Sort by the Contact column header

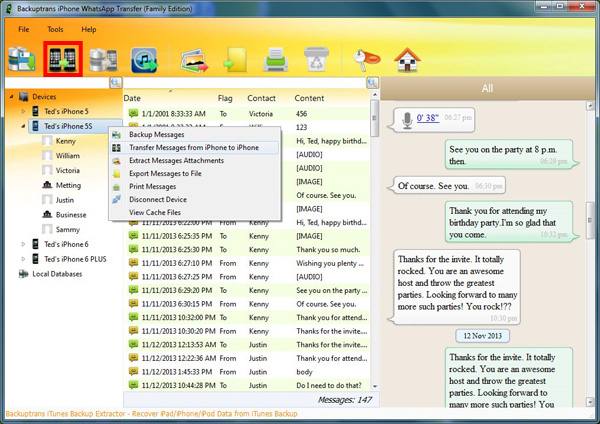(x=261, y=98)
